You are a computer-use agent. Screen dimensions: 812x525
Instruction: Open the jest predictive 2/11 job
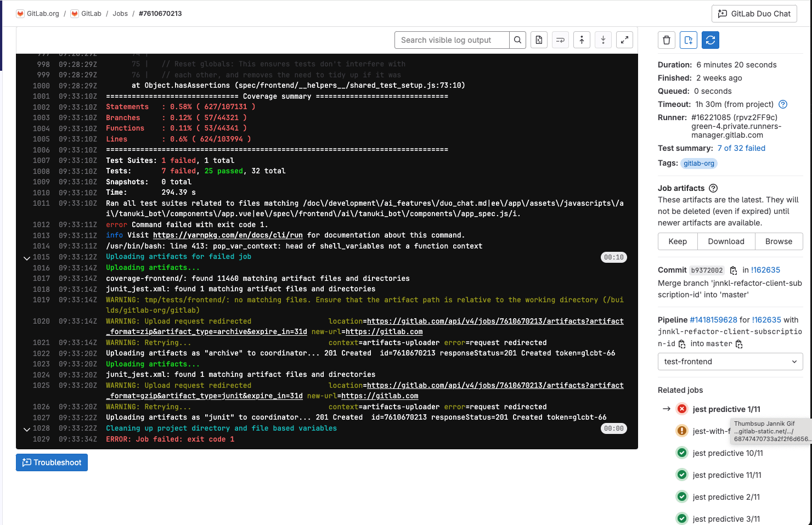(726, 497)
